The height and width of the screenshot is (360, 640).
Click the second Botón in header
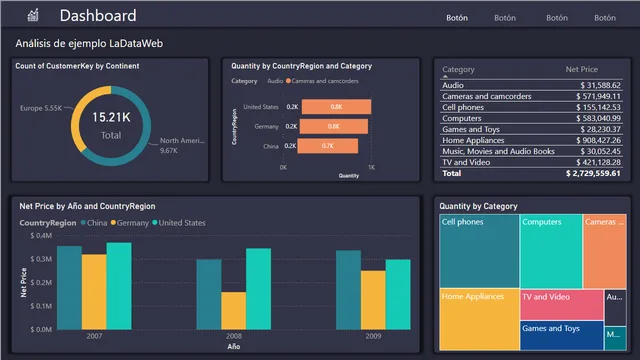(505, 18)
